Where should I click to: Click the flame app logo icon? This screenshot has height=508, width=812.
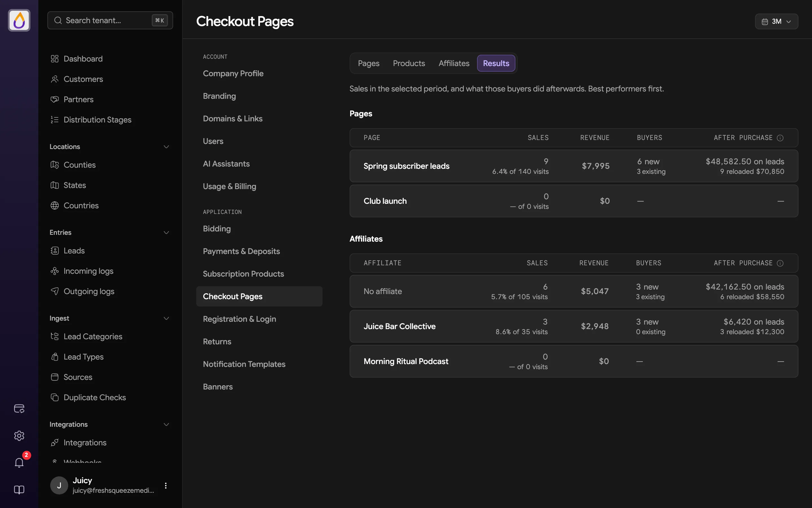pos(19,21)
